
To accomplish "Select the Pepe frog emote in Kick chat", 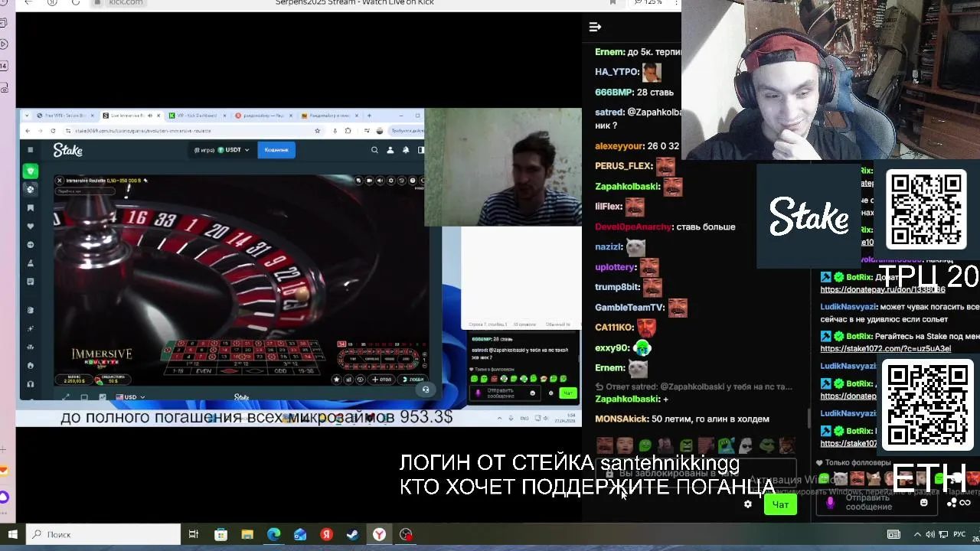I will [766, 445].
